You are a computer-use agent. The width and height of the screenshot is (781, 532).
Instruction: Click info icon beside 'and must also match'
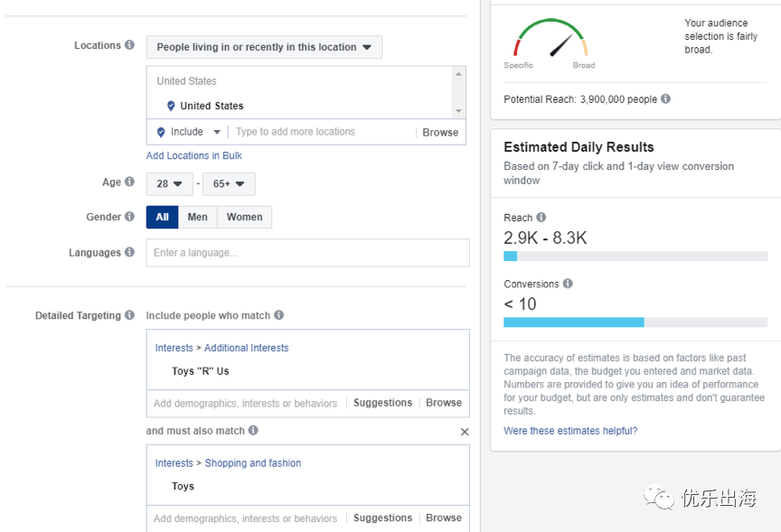[253, 431]
